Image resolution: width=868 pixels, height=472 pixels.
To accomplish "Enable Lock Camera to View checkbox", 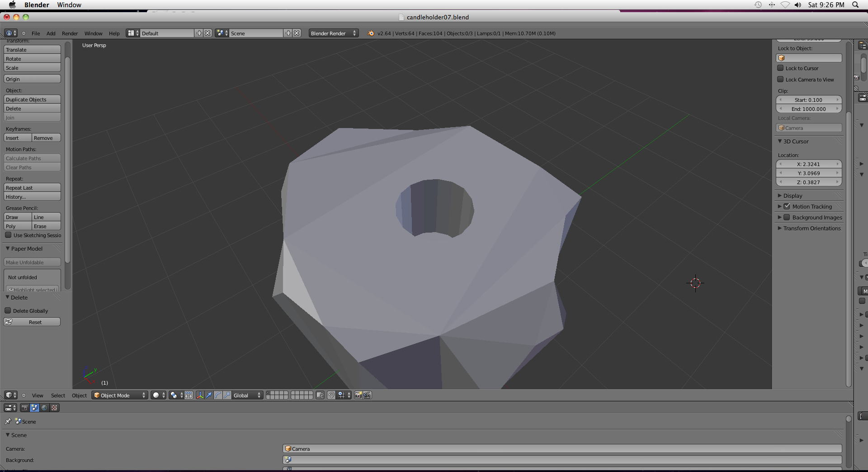I will pyautogui.click(x=780, y=79).
